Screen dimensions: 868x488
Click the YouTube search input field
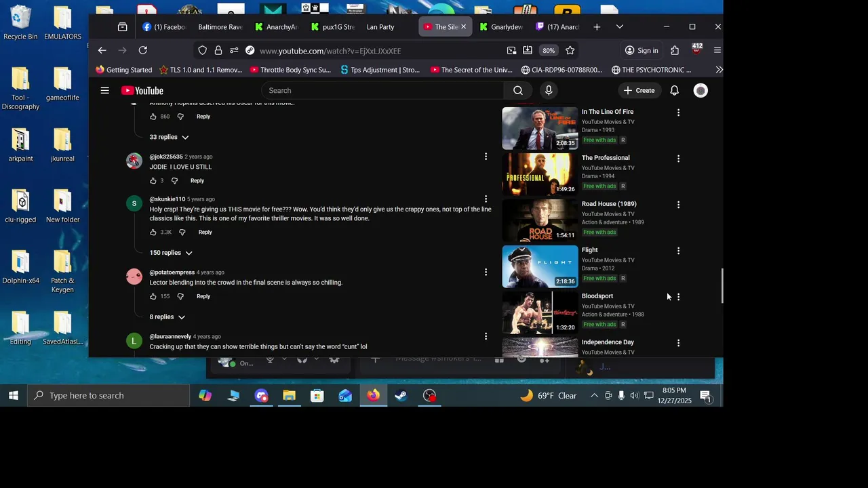coord(382,91)
